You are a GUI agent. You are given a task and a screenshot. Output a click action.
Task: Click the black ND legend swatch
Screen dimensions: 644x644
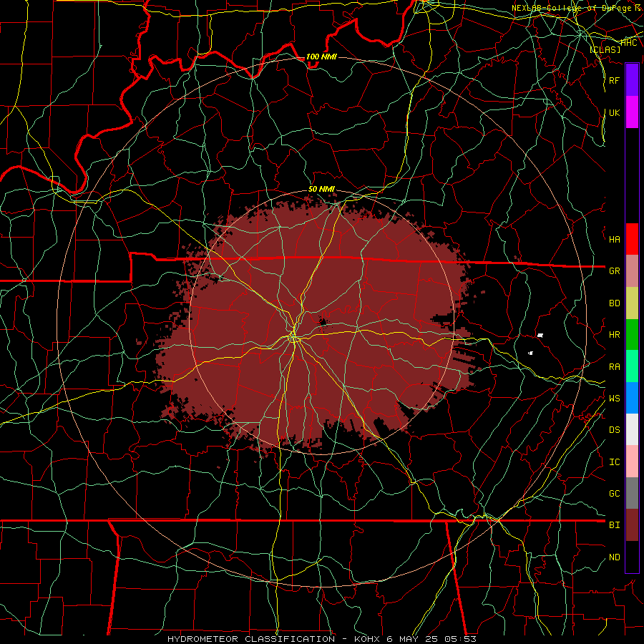(632, 557)
